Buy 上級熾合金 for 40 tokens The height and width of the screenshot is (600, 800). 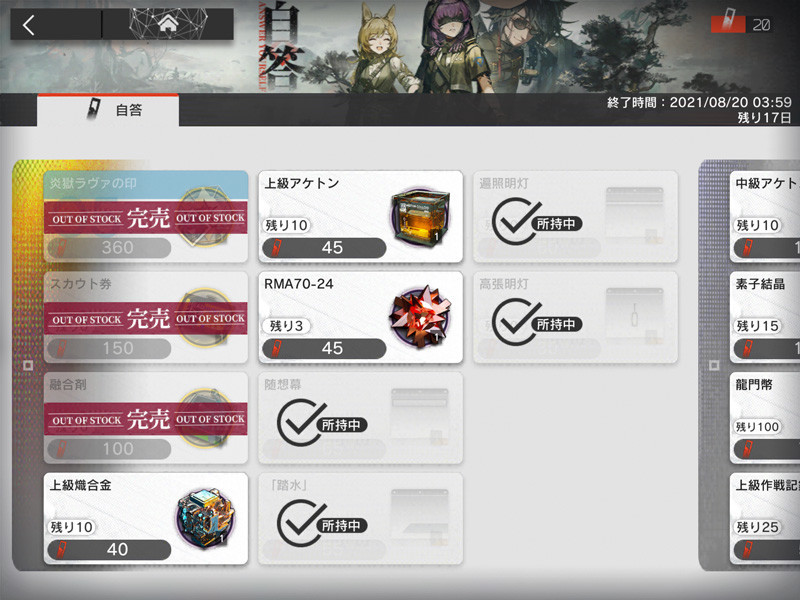tap(109, 549)
